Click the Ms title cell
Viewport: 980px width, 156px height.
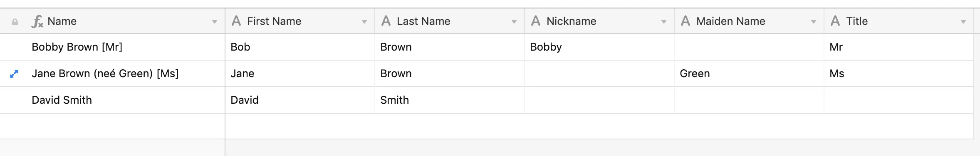click(898, 73)
